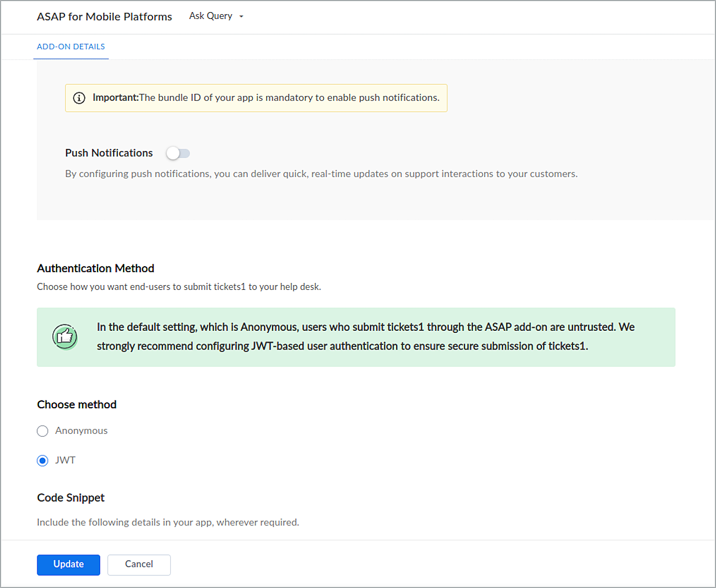Click the push notifications description text

(321, 174)
